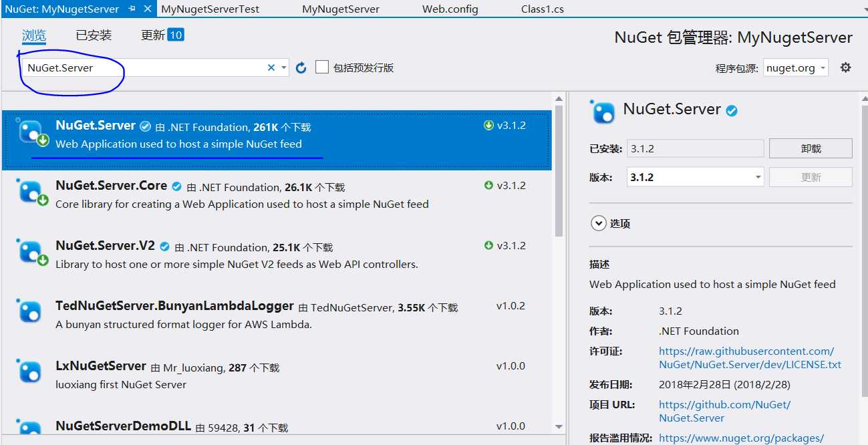
Task: Click the NuGet.Server.V2 package icon
Action: point(31,252)
